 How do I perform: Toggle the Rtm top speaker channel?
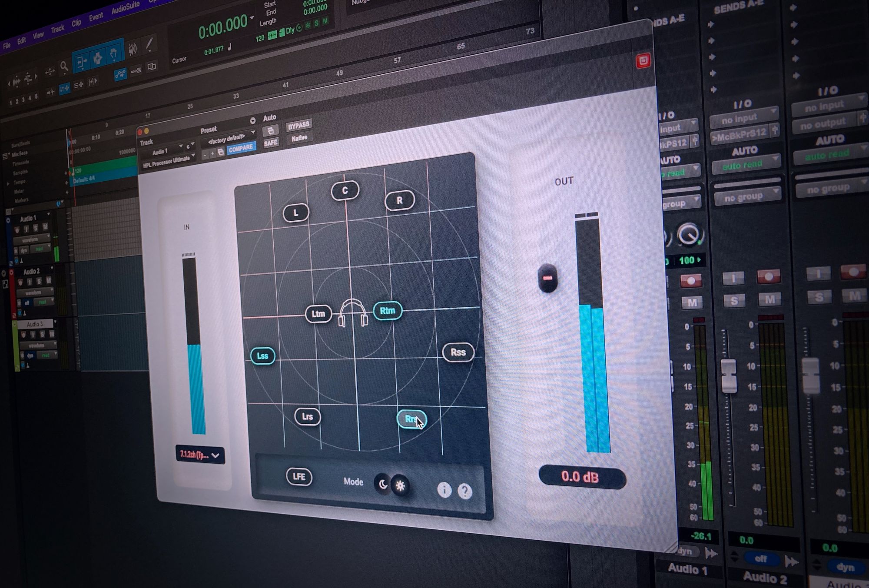pos(388,311)
